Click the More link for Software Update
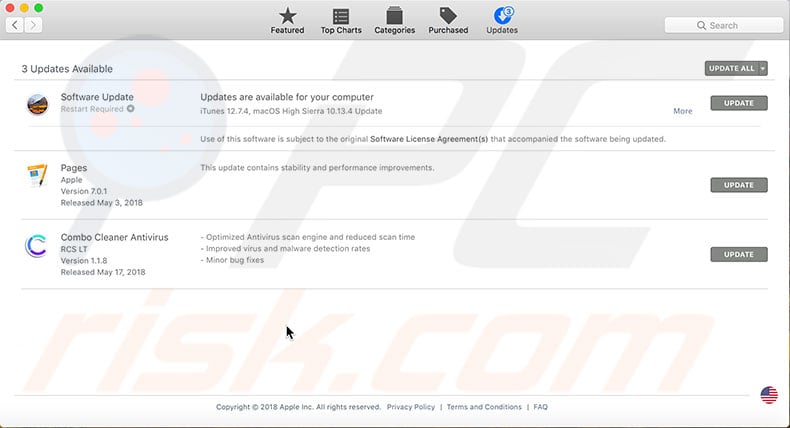Screen dimensions: 790x428 coord(683,111)
